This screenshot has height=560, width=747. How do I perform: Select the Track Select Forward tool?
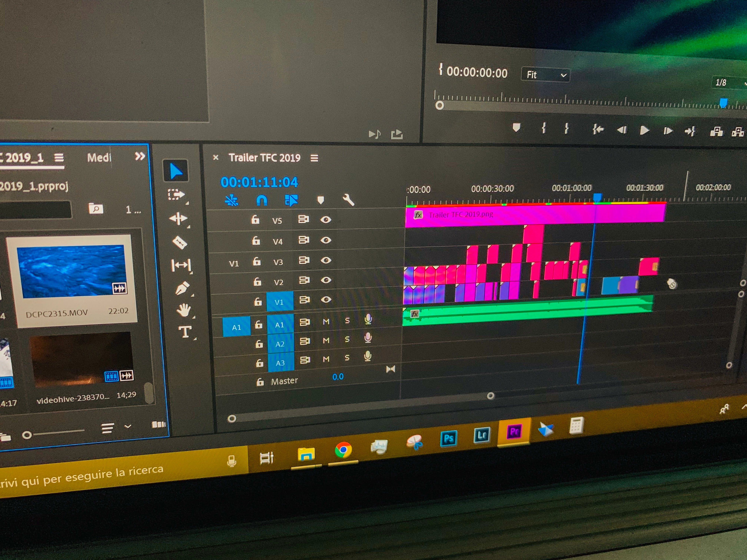pyautogui.click(x=176, y=195)
